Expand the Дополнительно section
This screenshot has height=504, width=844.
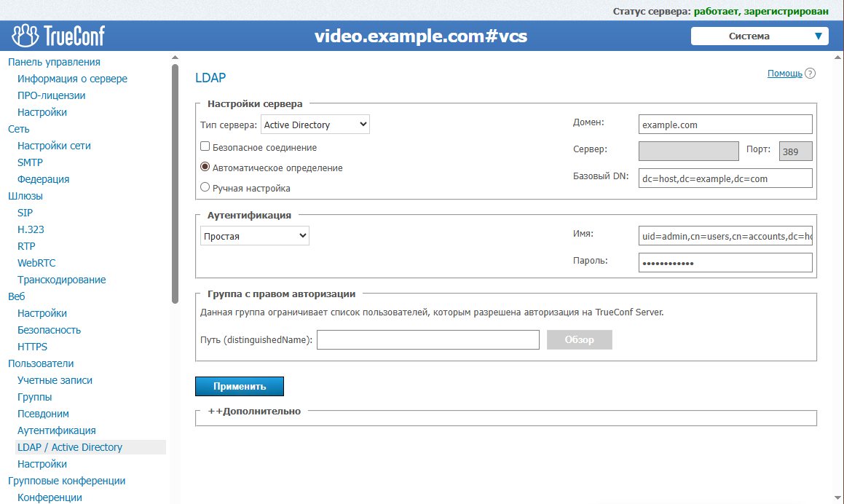tap(254, 412)
